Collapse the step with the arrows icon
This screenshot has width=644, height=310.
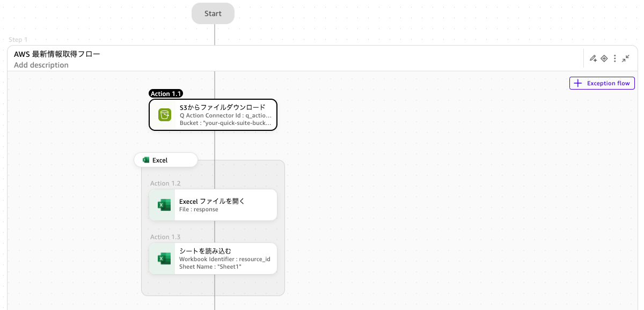pyautogui.click(x=626, y=58)
